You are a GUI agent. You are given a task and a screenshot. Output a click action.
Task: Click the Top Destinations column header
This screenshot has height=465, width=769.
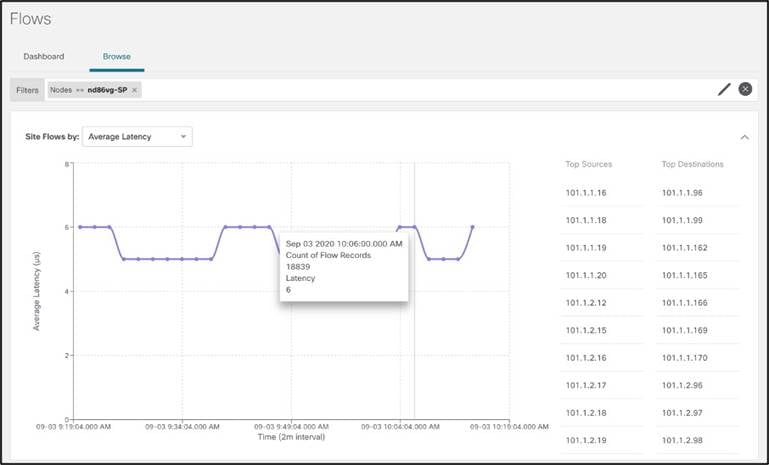[x=692, y=164]
